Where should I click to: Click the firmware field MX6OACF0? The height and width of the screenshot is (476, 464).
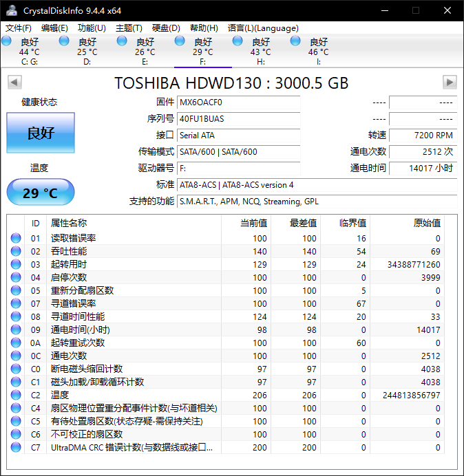[238, 102]
